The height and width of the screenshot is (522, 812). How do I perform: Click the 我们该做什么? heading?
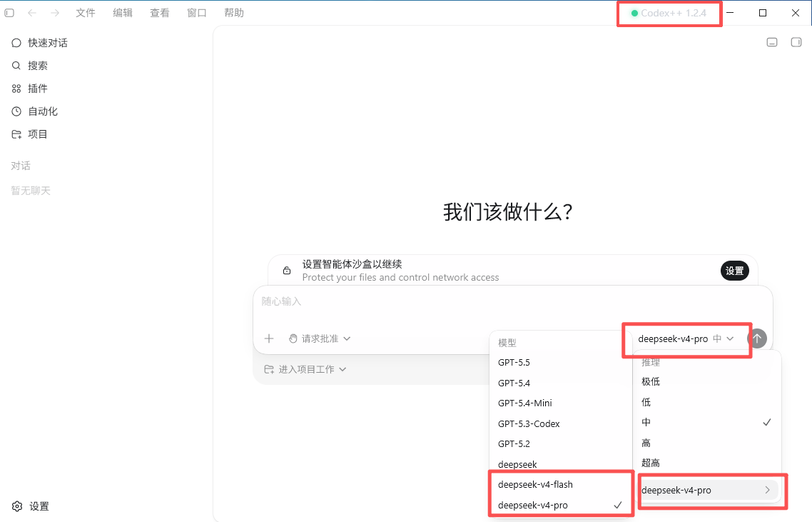(x=508, y=212)
